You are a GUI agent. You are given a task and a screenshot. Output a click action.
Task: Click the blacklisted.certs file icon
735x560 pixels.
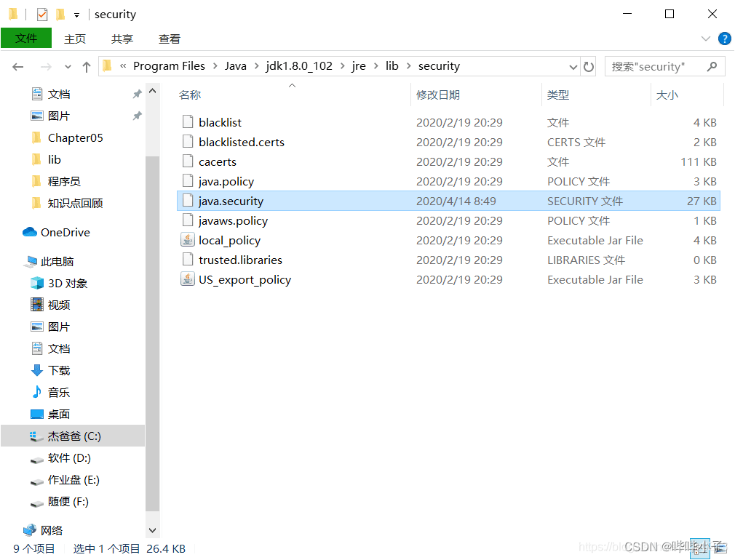click(188, 142)
